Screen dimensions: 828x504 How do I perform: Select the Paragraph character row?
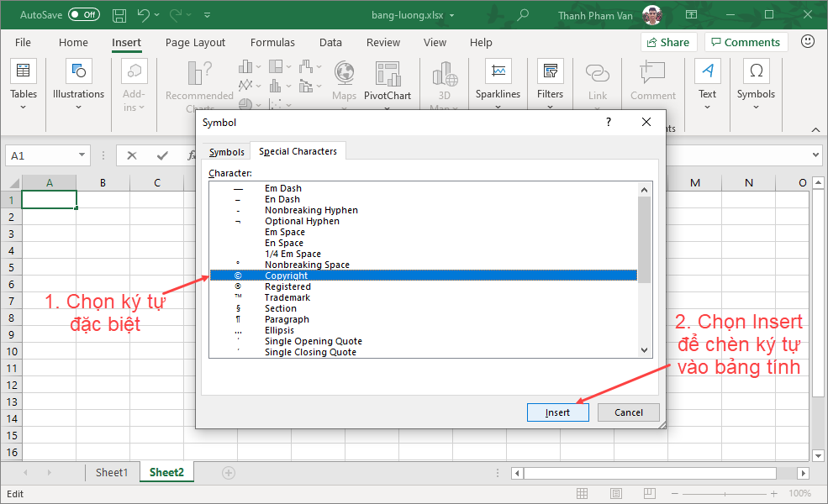click(x=424, y=319)
